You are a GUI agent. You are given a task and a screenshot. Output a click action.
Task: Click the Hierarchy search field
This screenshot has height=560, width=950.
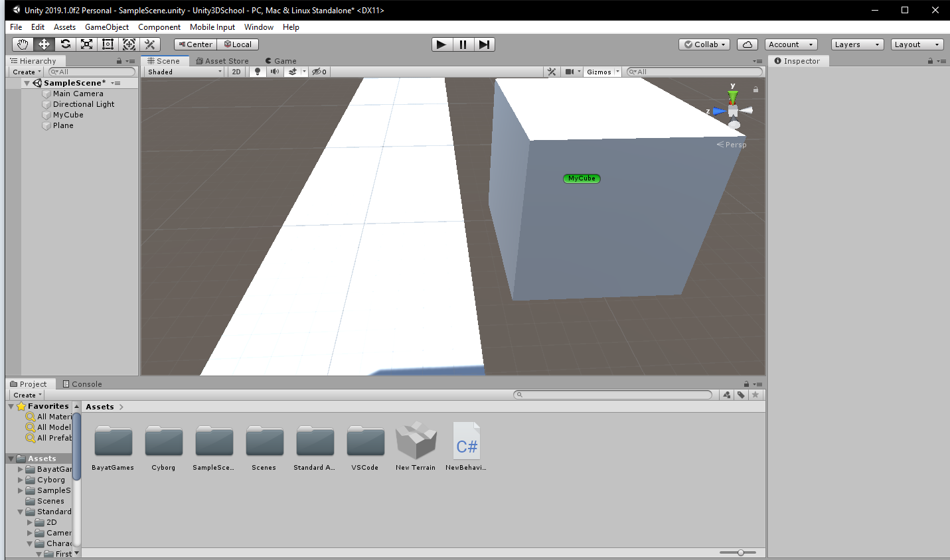click(92, 72)
